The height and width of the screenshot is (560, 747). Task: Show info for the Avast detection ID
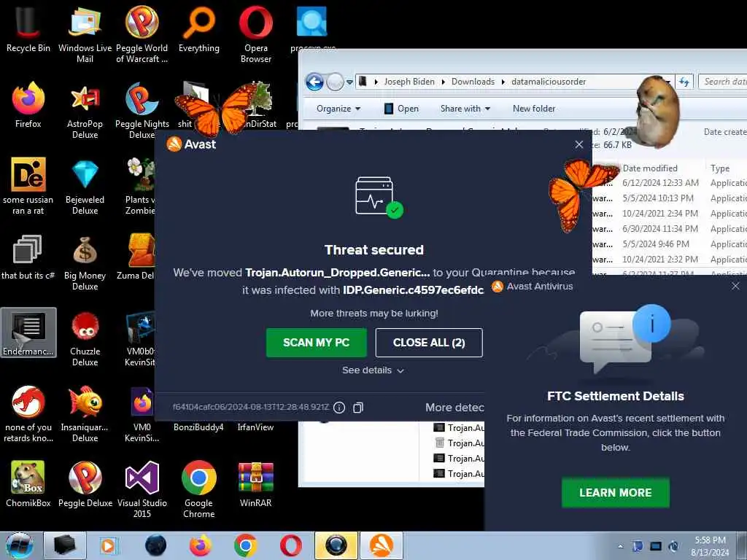point(339,407)
